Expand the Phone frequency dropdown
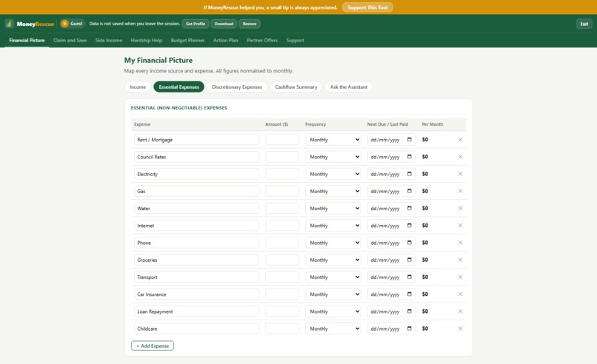Image resolution: width=597 pixels, height=364 pixels. pos(333,243)
